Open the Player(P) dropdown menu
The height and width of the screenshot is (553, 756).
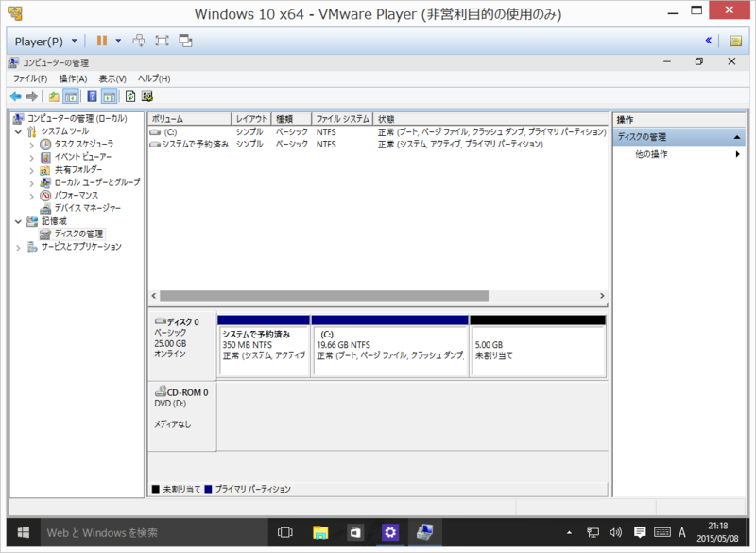pos(45,42)
